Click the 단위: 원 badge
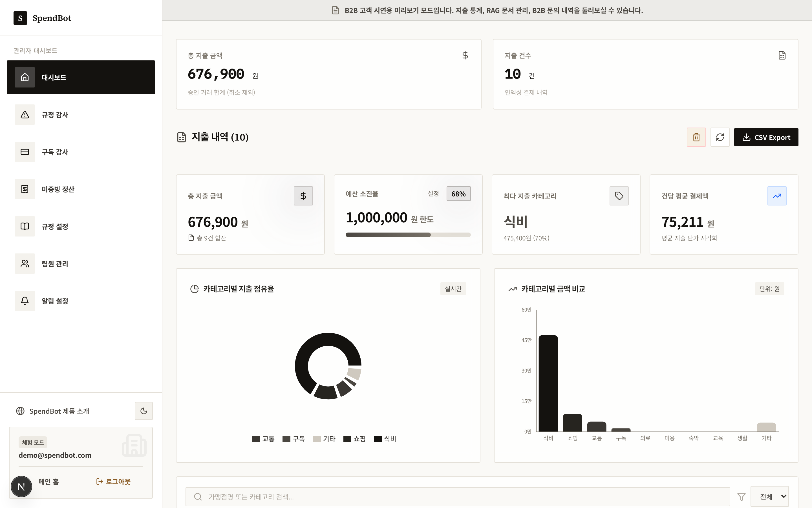The image size is (812, 508). [x=769, y=289]
